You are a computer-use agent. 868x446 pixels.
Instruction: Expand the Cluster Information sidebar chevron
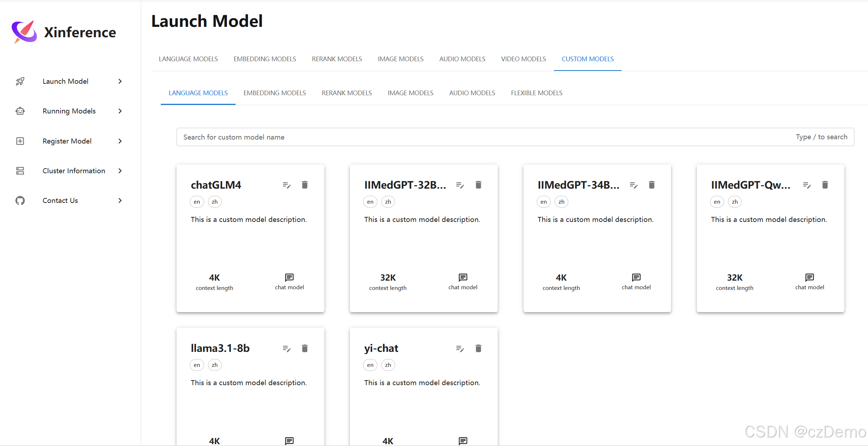click(120, 171)
